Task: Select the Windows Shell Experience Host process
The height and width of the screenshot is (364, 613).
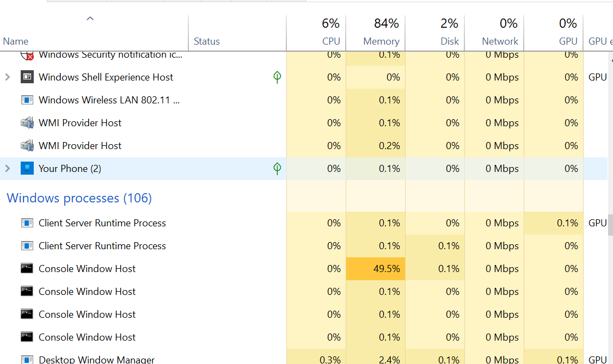Action: click(x=106, y=77)
